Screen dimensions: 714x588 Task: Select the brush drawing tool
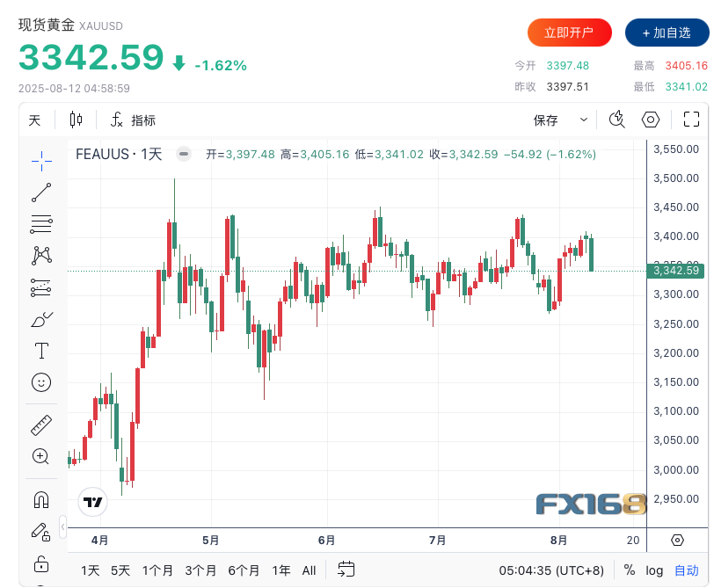[41, 319]
